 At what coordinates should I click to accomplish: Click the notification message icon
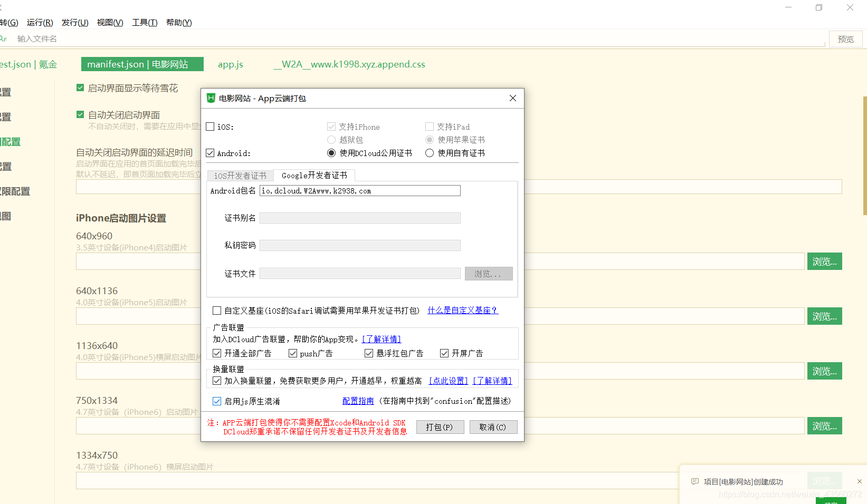click(x=694, y=481)
